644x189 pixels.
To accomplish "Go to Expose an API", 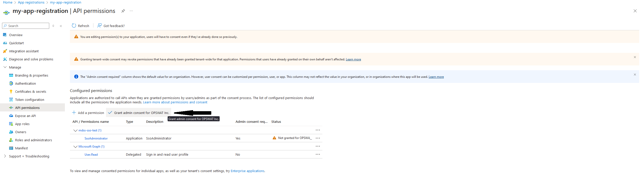I will (25, 116).
